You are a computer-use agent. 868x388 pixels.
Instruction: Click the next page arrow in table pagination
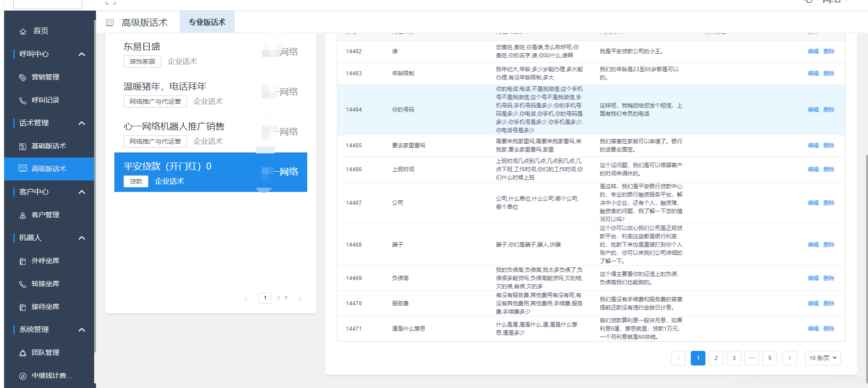[x=789, y=358]
